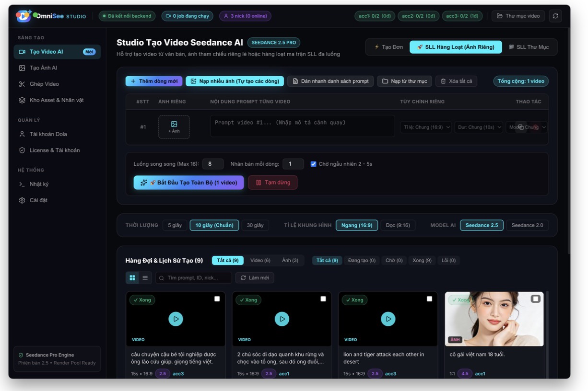Select checkbox on lion and tiger card
588x391 pixels.
pyautogui.click(x=429, y=299)
